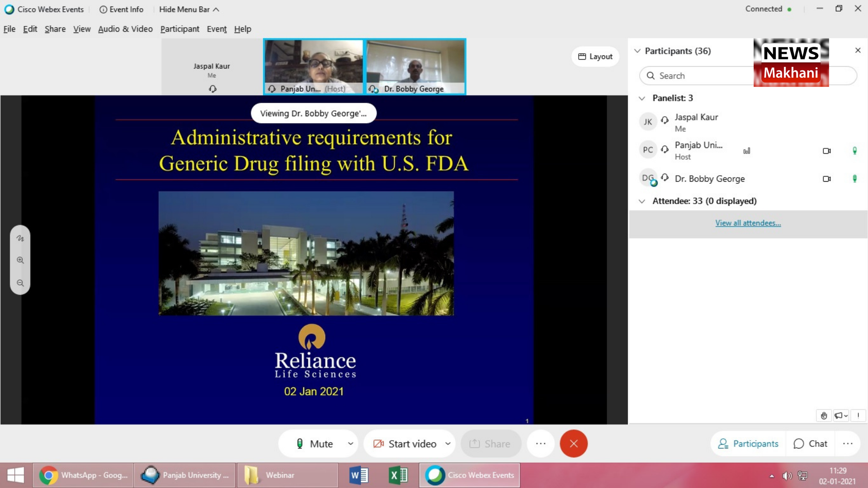This screenshot has width=868, height=488.
Task: Open the Participant menu
Action: [180, 29]
